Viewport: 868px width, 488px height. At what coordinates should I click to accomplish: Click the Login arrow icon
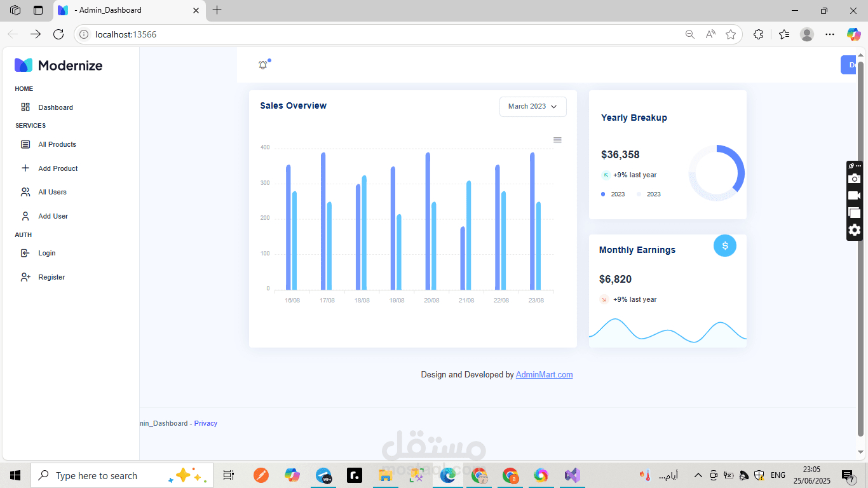point(25,253)
